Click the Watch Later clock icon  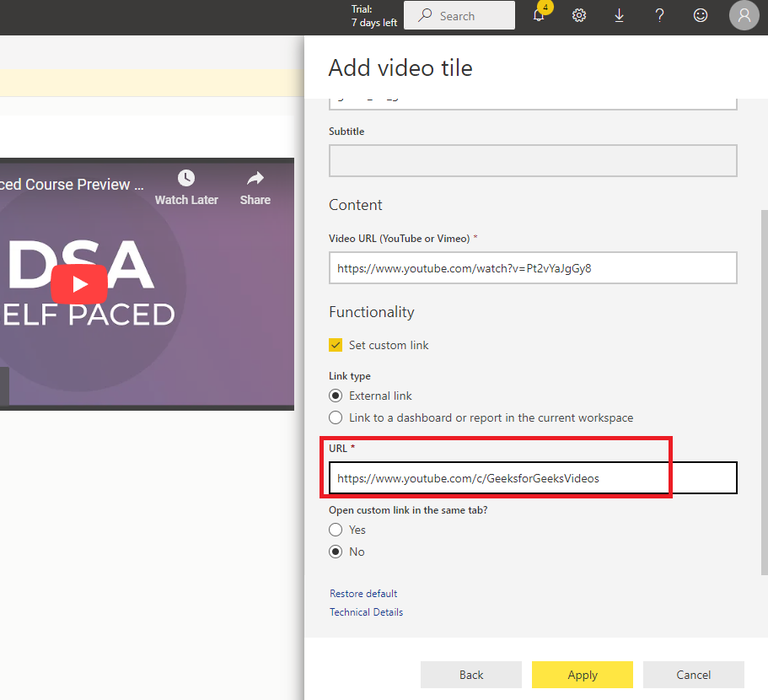click(x=186, y=178)
